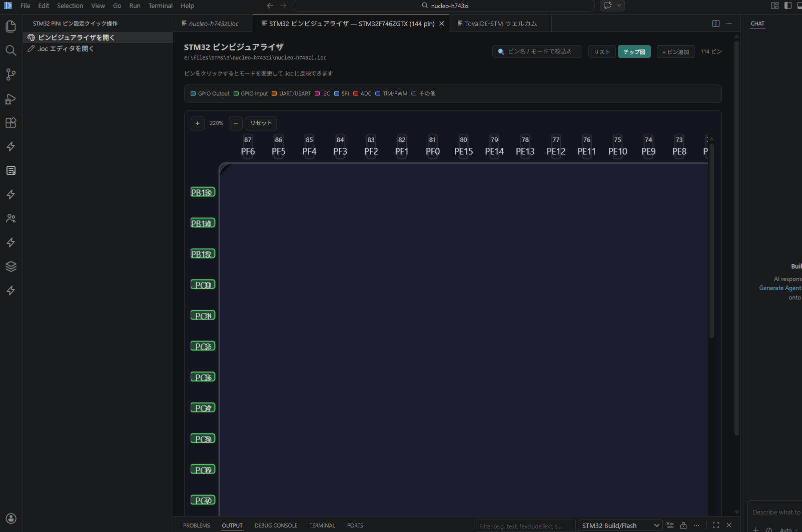The width and height of the screenshot is (802, 532).
Task: Click the pin name filter search field
Action: point(539,51)
